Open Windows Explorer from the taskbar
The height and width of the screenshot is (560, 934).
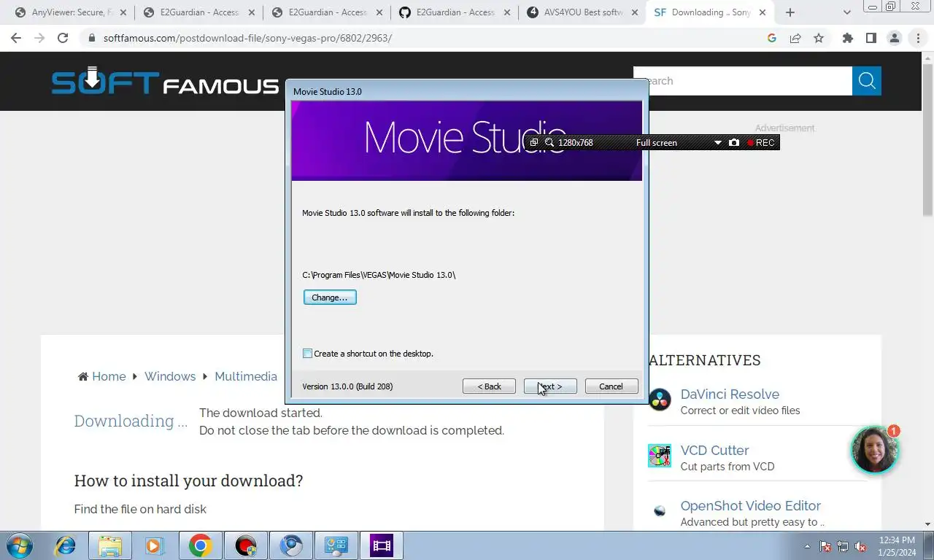coord(110,545)
